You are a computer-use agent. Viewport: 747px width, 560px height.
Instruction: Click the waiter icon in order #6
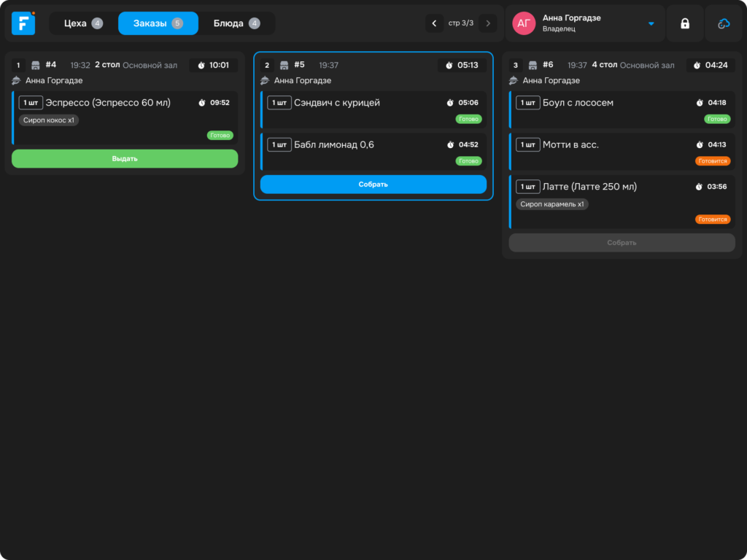[514, 80]
